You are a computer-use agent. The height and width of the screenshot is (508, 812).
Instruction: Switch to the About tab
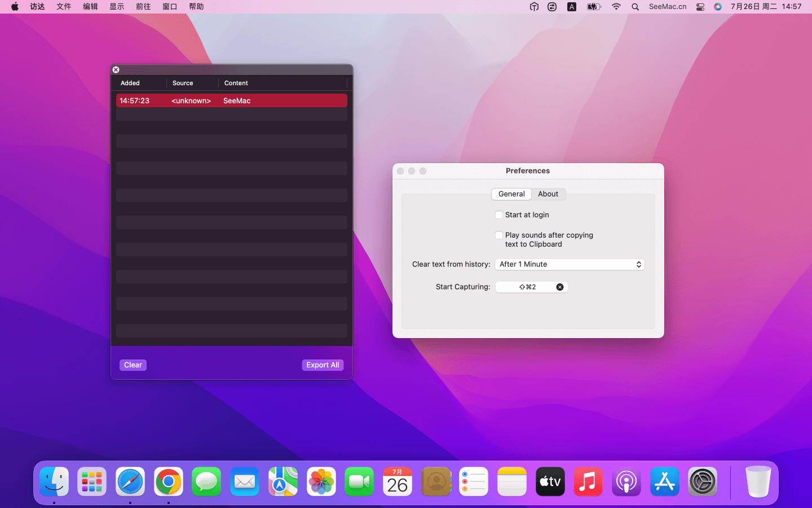548,194
